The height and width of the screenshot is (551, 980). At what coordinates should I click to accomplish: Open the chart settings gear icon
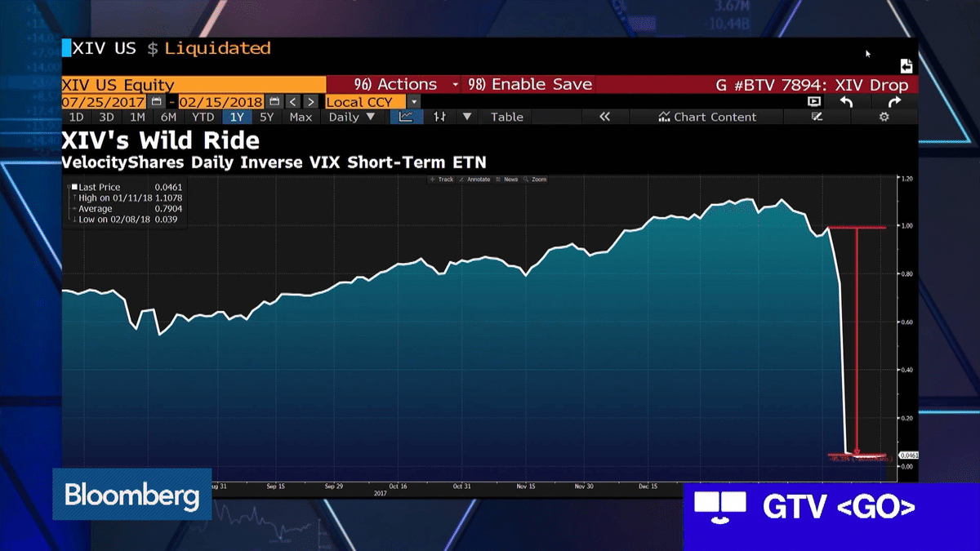884,117
